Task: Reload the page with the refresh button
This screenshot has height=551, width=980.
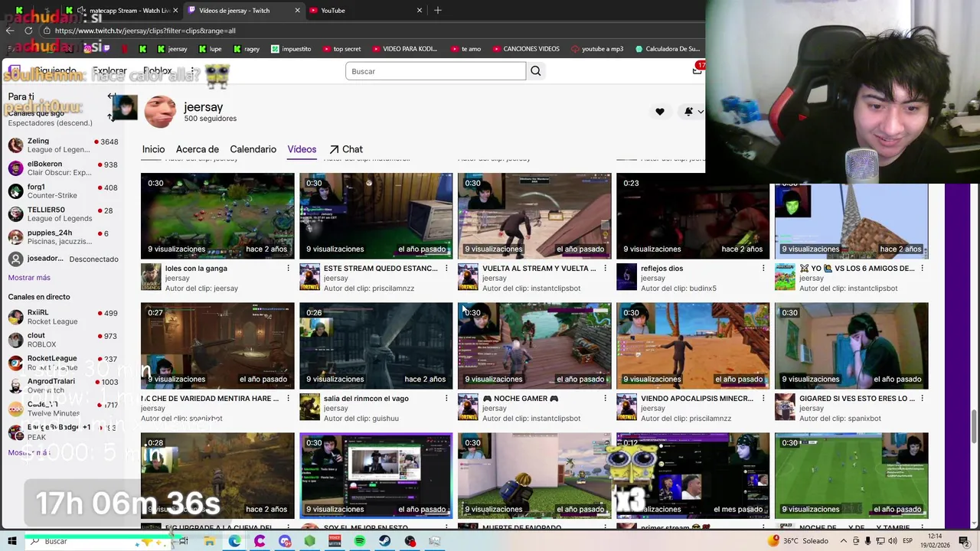Action: 28,31
